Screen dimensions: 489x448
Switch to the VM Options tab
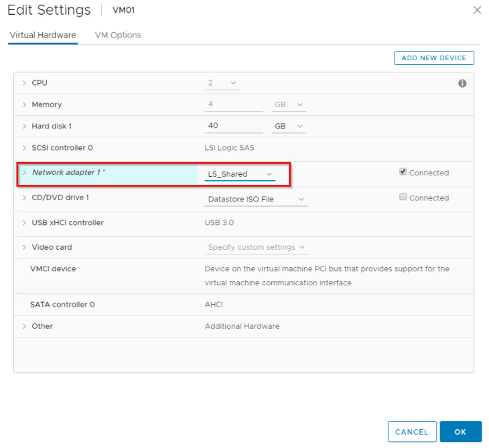[118, 35]
